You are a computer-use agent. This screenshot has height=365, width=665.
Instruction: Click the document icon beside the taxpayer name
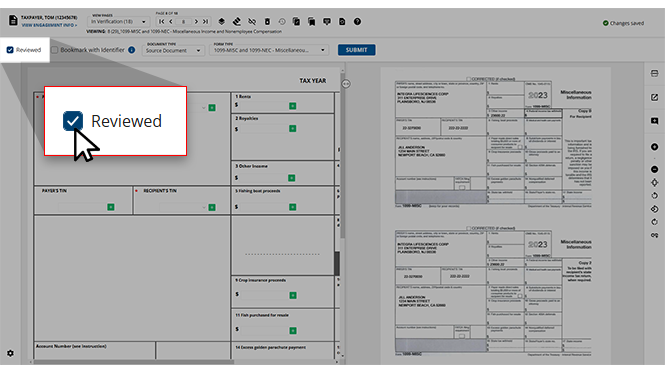[x=13, y=20]
